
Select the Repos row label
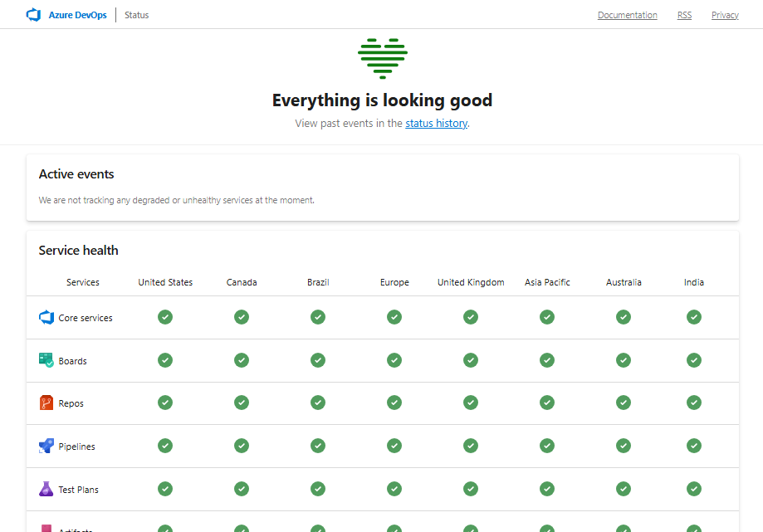pyautogui.click(x=71, y=403)
